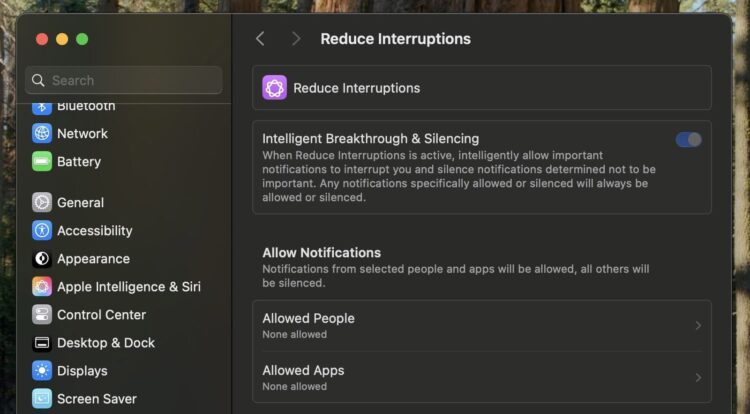The image size is (750, 414).
Task: Click the green Battery icon
Action: [42, 162]
